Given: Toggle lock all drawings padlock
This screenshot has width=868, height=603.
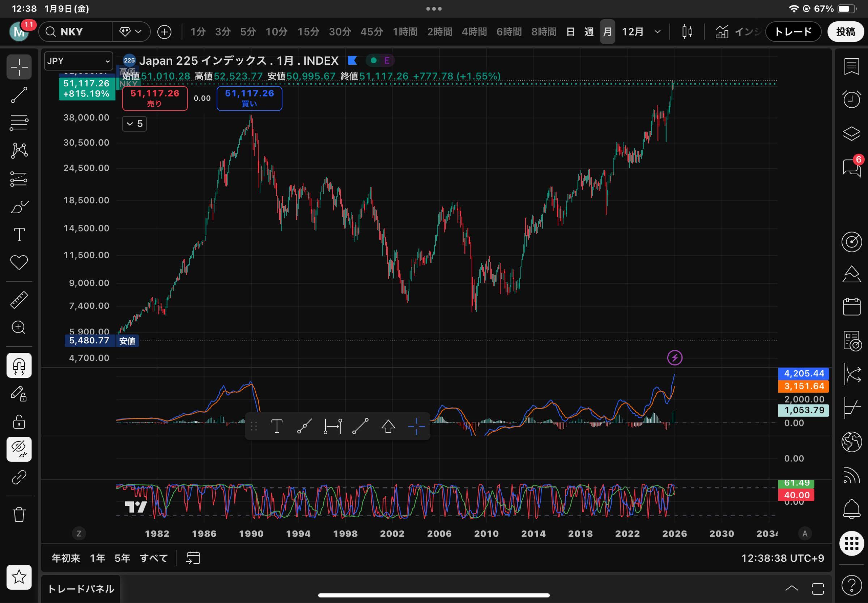Looking at the screenshot, I should coord(19,421).
